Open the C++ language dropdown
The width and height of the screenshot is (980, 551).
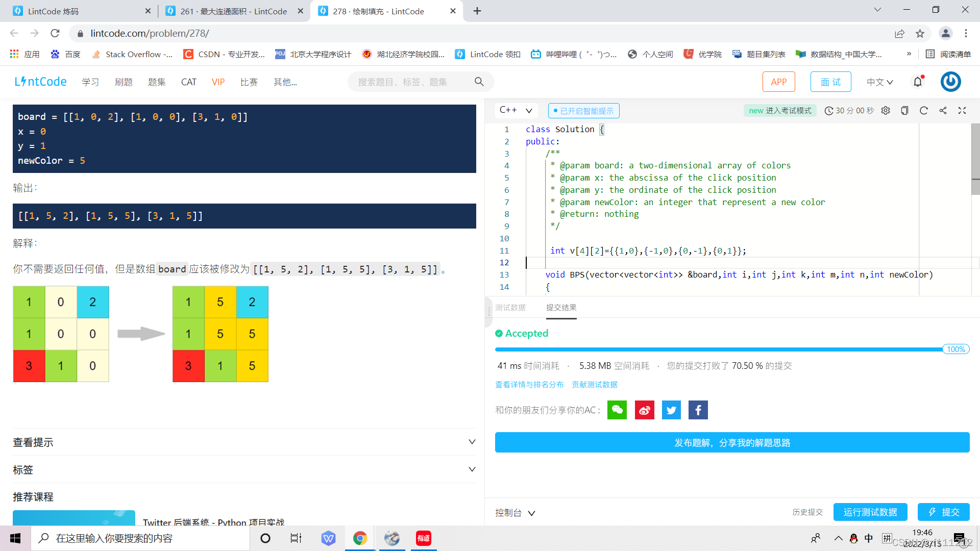(516, 110)
